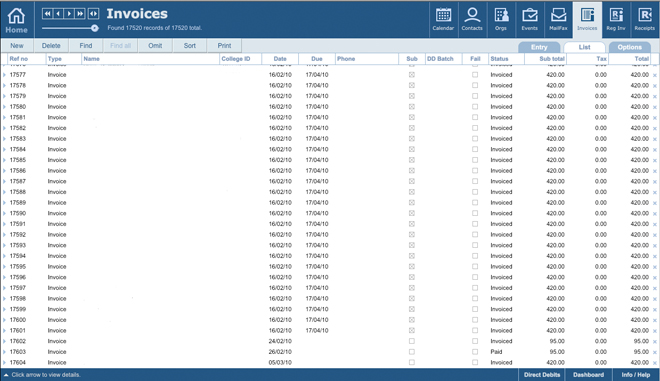Go to next record arrow
The image size is (660, 381).
[x=69, y=14]
